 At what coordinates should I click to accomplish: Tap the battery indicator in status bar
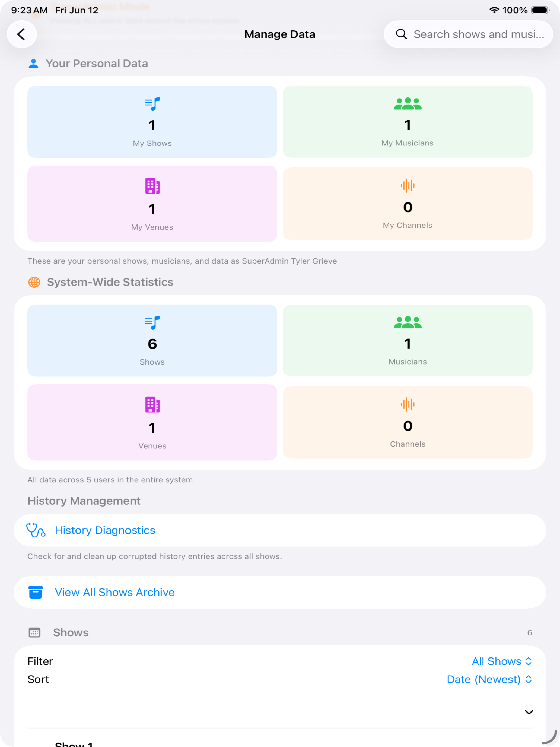[x=540, y=10]
